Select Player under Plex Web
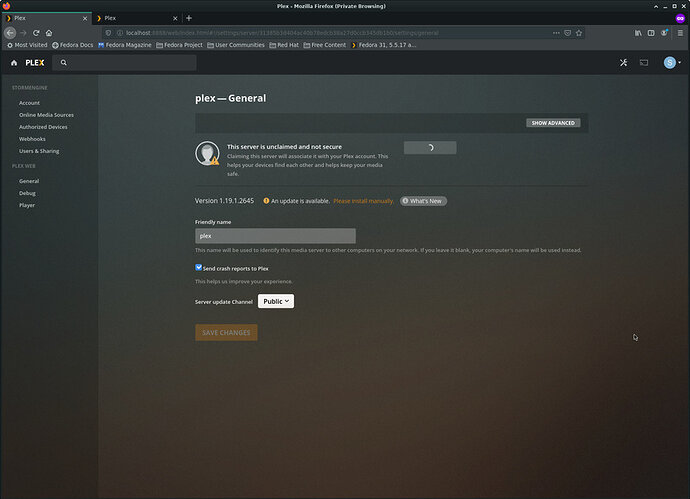690x499 pixels. coord(27,205)
